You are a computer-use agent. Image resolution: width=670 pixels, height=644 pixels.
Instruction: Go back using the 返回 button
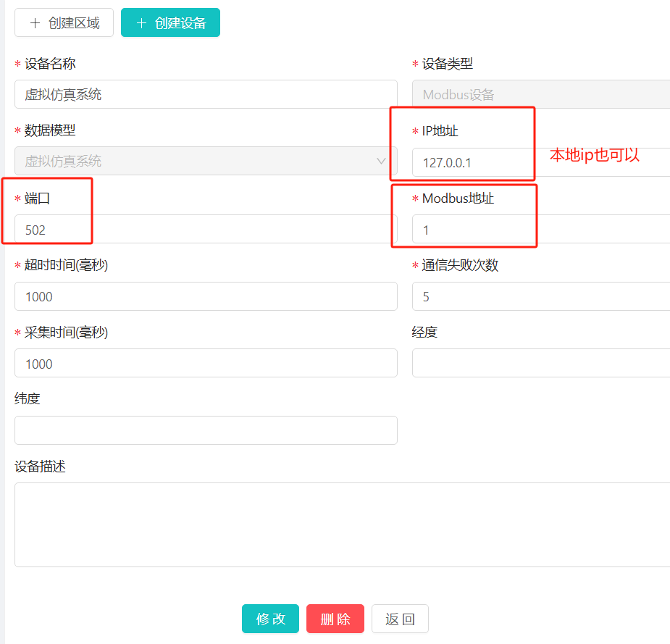point(400,619)
